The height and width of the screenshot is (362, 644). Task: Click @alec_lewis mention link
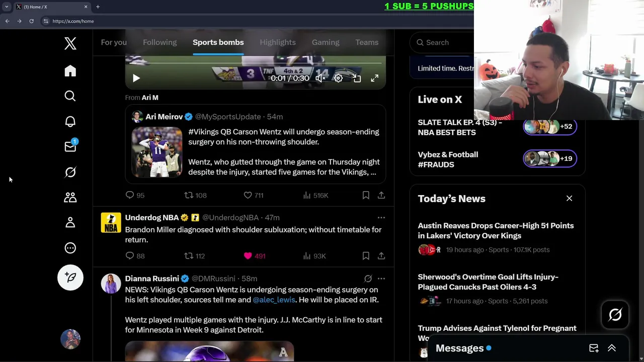pyautogui.click(x=274, y=300)
